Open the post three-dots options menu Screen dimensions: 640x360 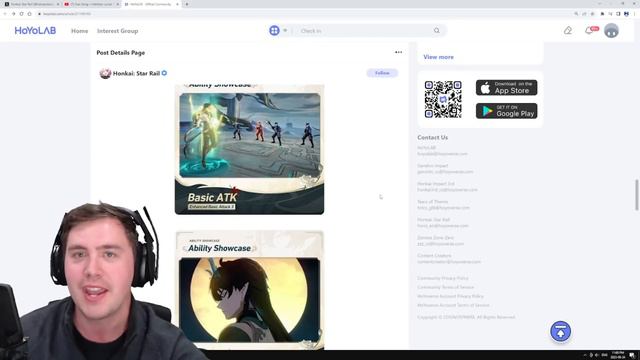pyautogui.click(x=398, y=52)
